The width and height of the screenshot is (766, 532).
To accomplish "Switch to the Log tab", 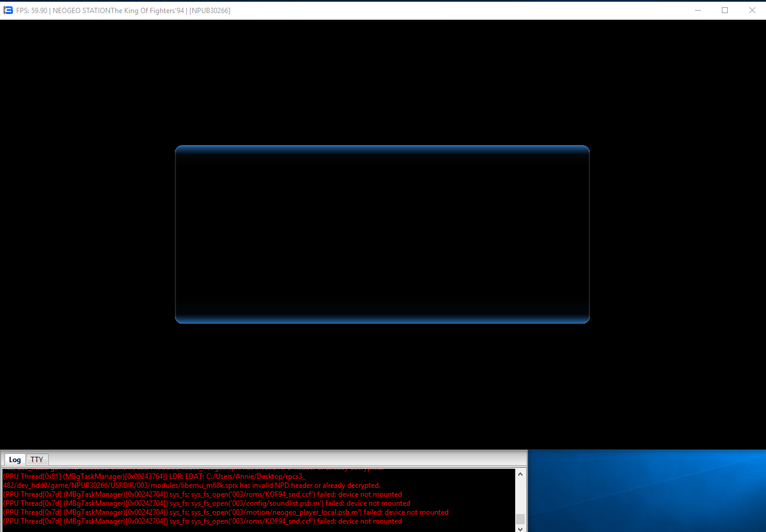I will pos(15,459).
